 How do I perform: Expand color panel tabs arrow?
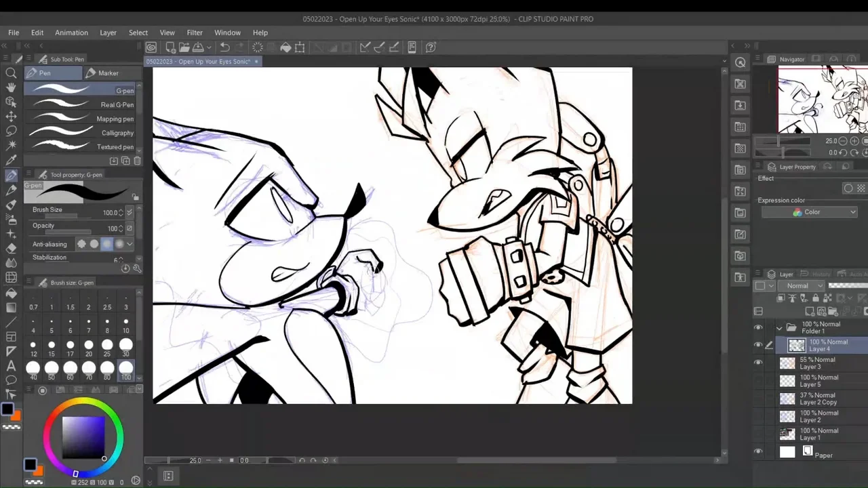point(140,390)
